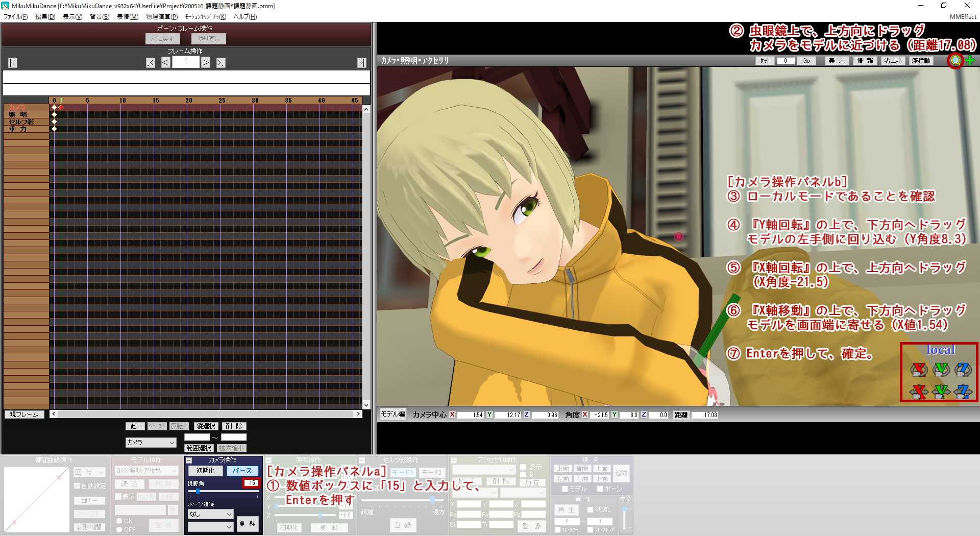Click the 登録 button in camera panel

(248, 524)
